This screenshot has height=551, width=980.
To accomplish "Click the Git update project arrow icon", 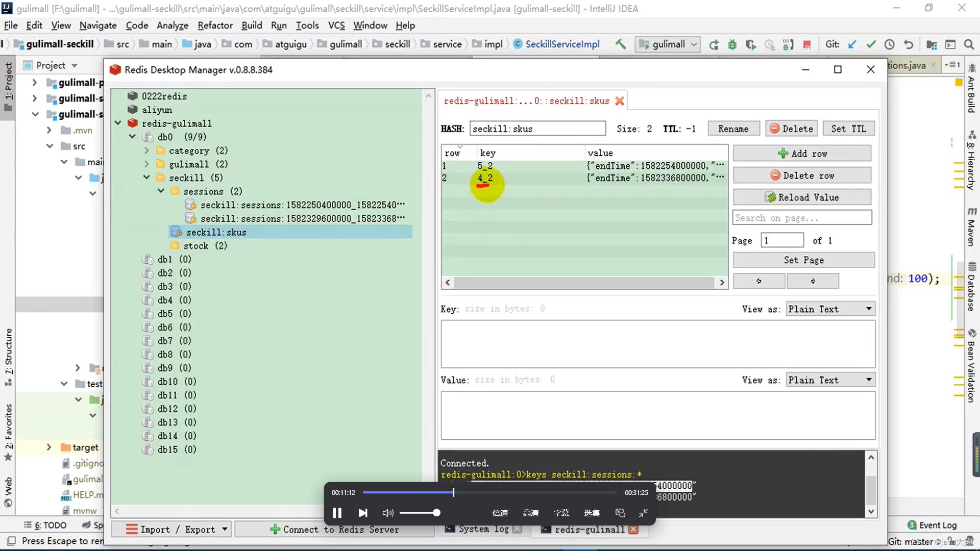I will pos(852,44).
